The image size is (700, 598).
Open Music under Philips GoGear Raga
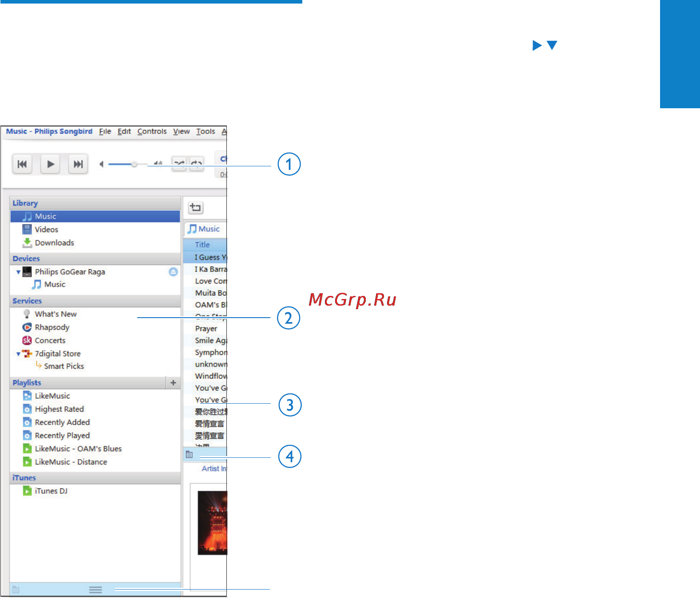coord(55,284)
